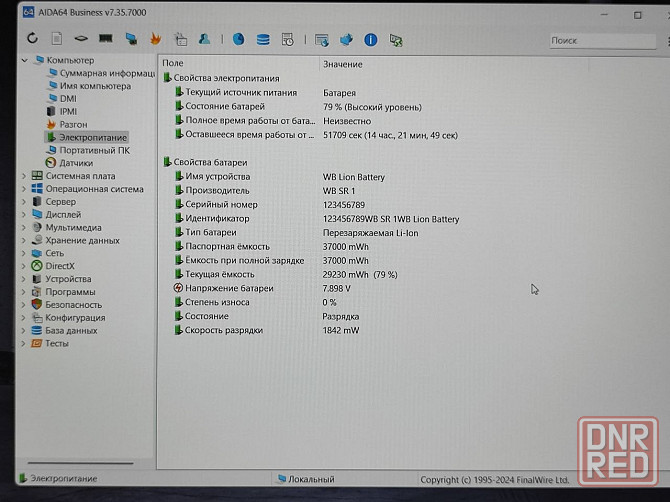Viewport: 670px width, 502px height.
Task: Click the Windows logo beside Операционная система
Action: click(x=37, y=188)
